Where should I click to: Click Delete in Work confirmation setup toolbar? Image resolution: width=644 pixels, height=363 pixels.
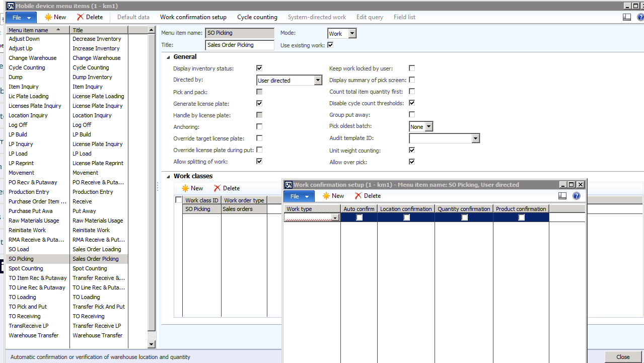point(368,196)
